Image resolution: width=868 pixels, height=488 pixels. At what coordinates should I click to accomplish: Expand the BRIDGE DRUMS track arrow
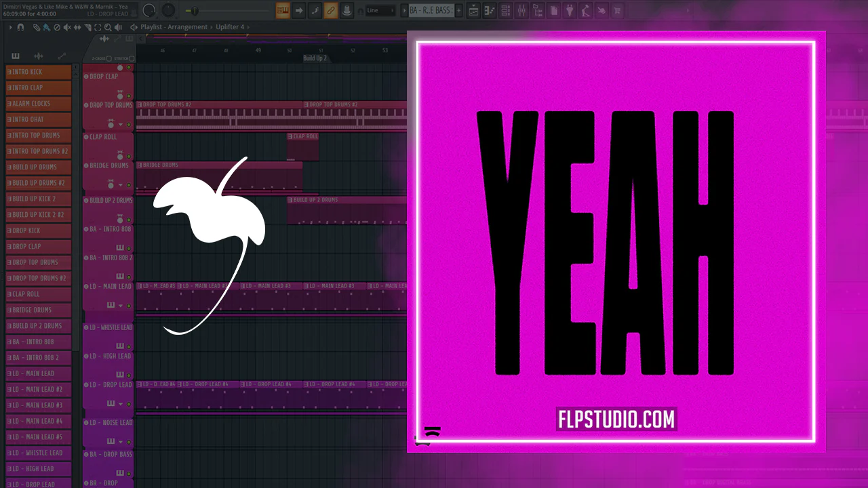coord(121,184)
